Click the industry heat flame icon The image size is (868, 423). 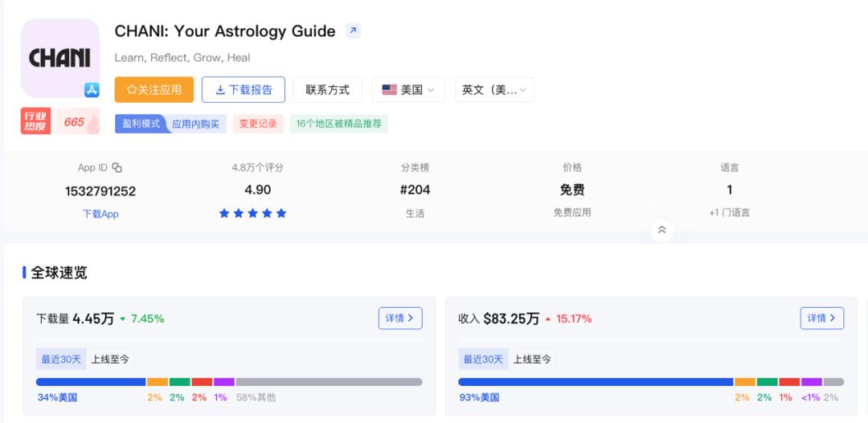click(x=92, y=122)
